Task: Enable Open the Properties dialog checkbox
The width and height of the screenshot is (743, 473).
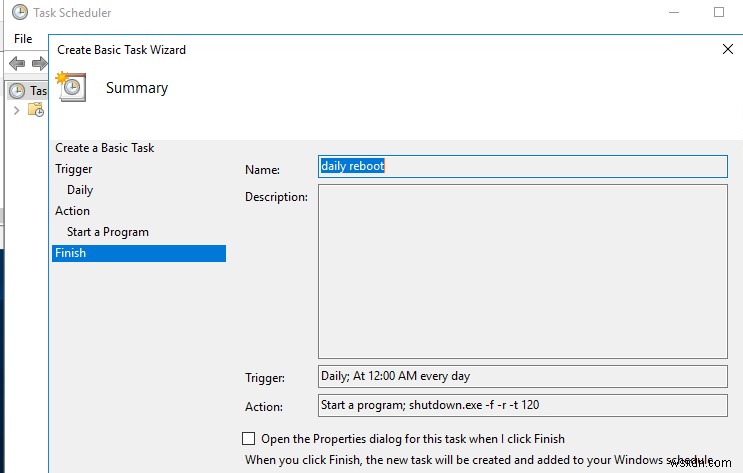Action: (x=249, y=438)
